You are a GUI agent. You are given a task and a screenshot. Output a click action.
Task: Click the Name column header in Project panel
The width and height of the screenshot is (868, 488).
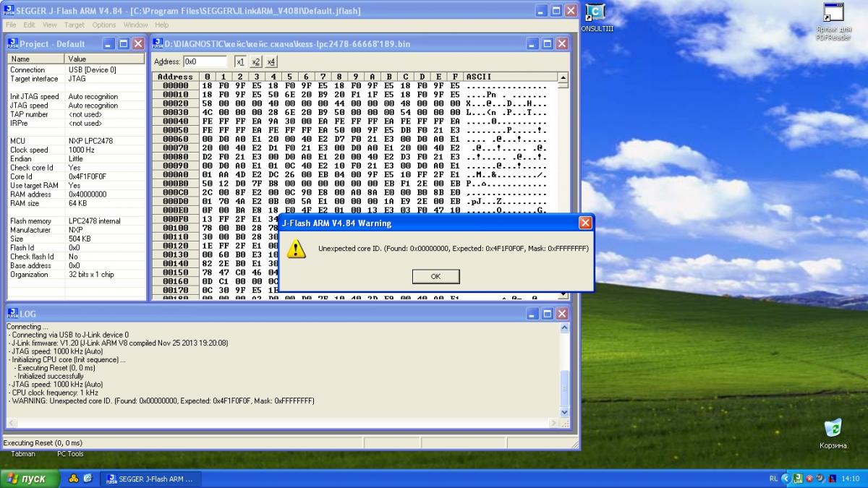point(35,59)
